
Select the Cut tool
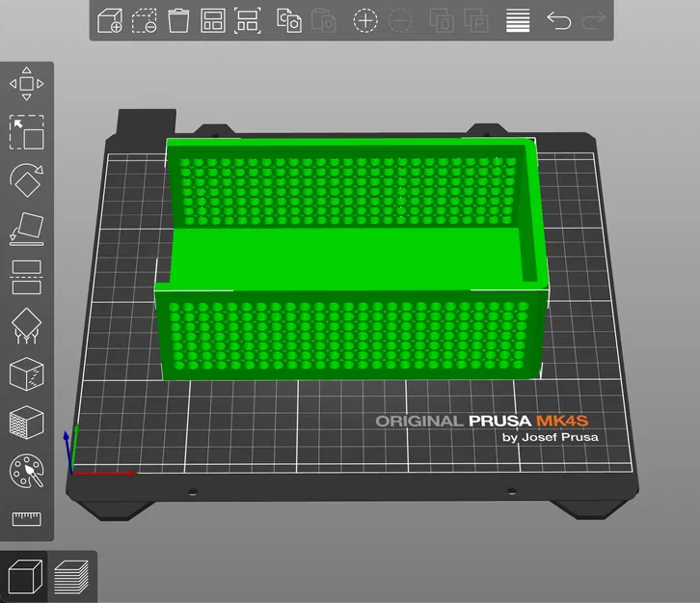(27, 278)
